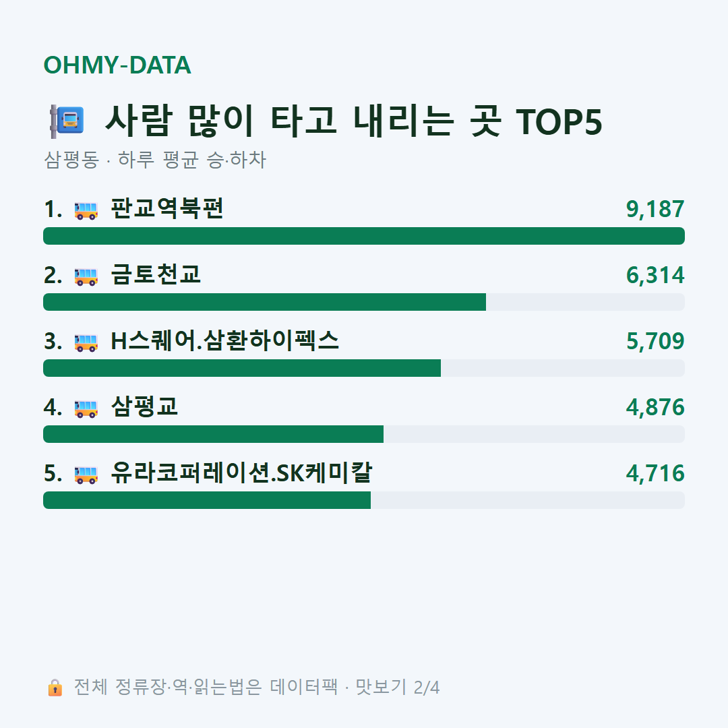Select the 금토천교 stop name
The width and height of the screenshot is (728, 728).
point(156,274)
